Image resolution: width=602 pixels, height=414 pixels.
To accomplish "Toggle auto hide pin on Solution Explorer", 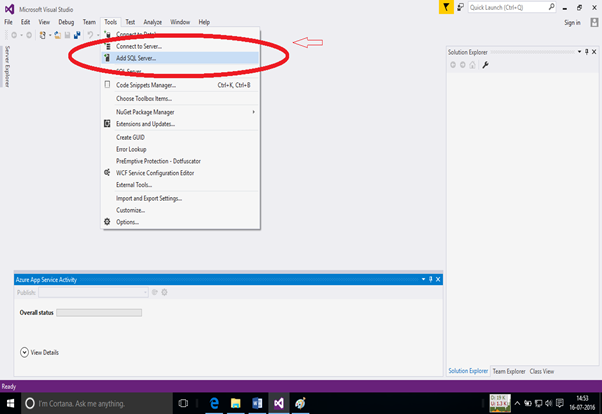I will pyautogui.click(x=587, y=52).
